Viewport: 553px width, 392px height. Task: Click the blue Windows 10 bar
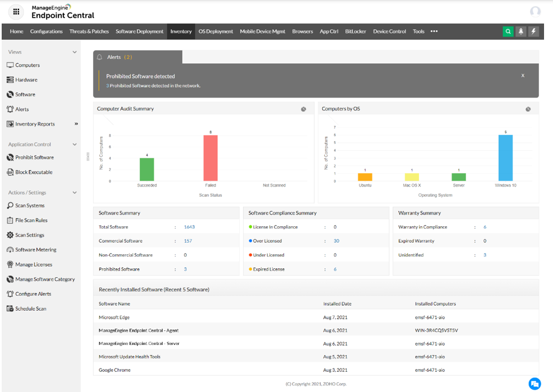pos(505,158)
